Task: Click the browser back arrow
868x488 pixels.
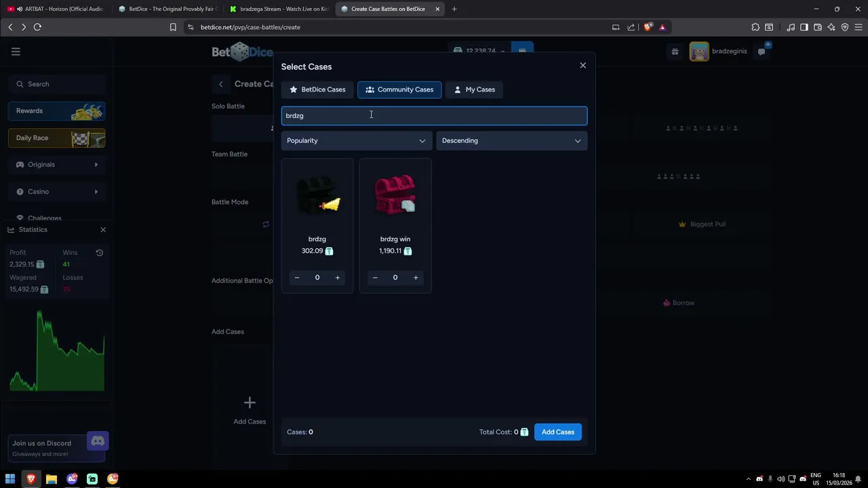Action: click(10, 27)
